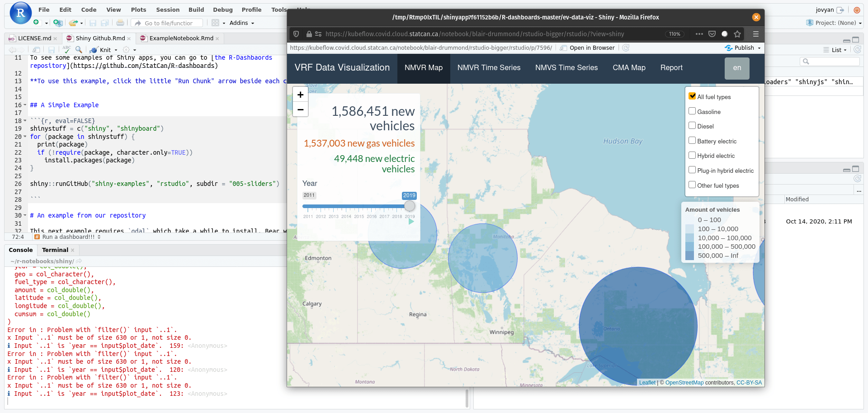
Task: Save page to Pocket icon
Action: click(x=712, y=34)
